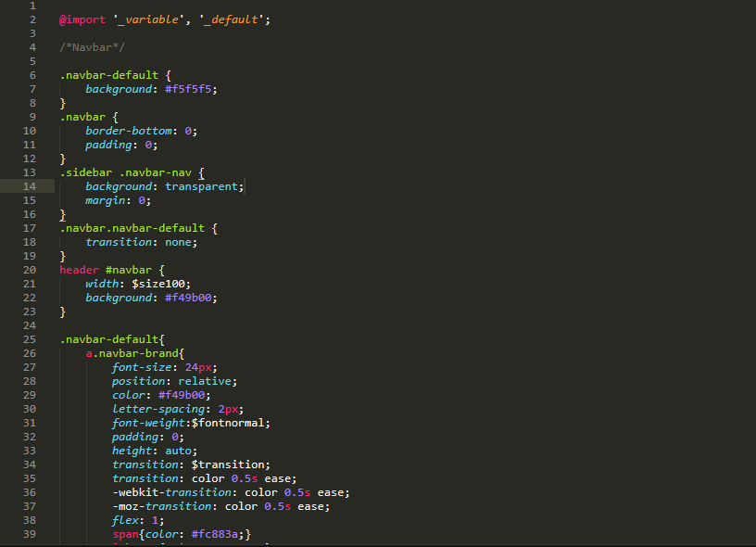The height and width of the screenshot is (547, 756).
Task: Click the #fc883a color value
Action: (215, 534)
